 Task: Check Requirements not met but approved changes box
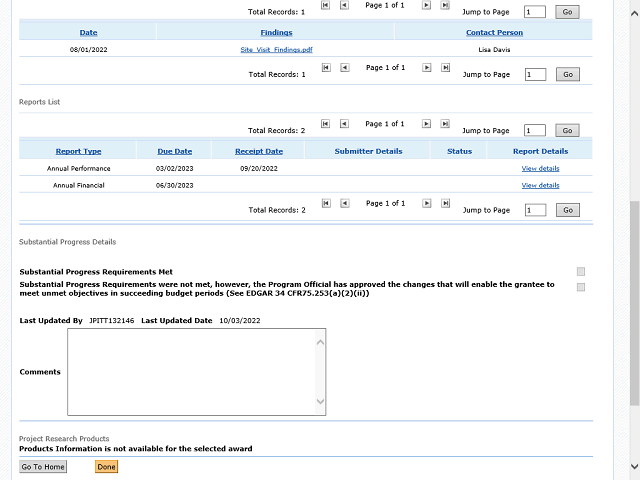coord(581,287)
